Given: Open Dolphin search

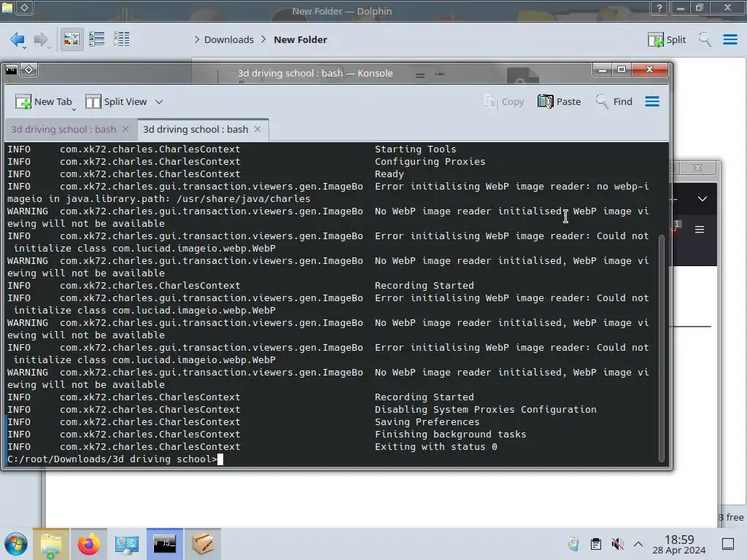Looking at the screenshot, I should (705, 39).
